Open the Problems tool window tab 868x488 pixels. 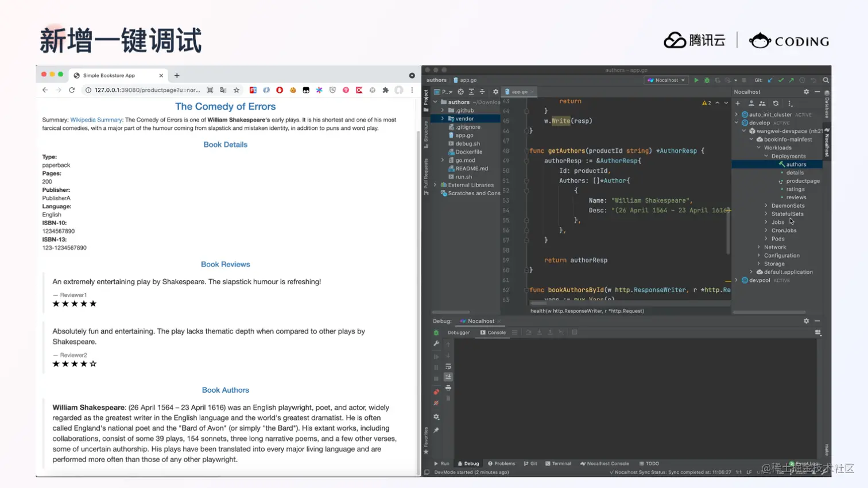coord(502,463)
